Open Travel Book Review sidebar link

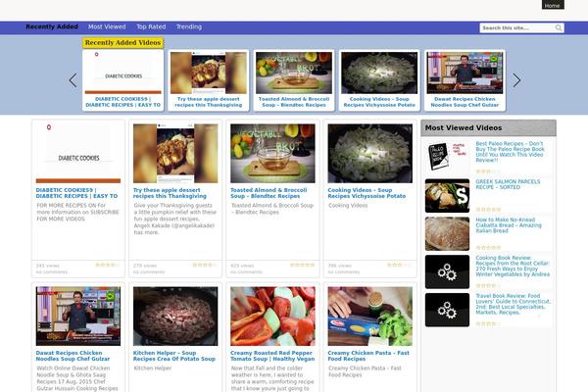click(513, 304)
